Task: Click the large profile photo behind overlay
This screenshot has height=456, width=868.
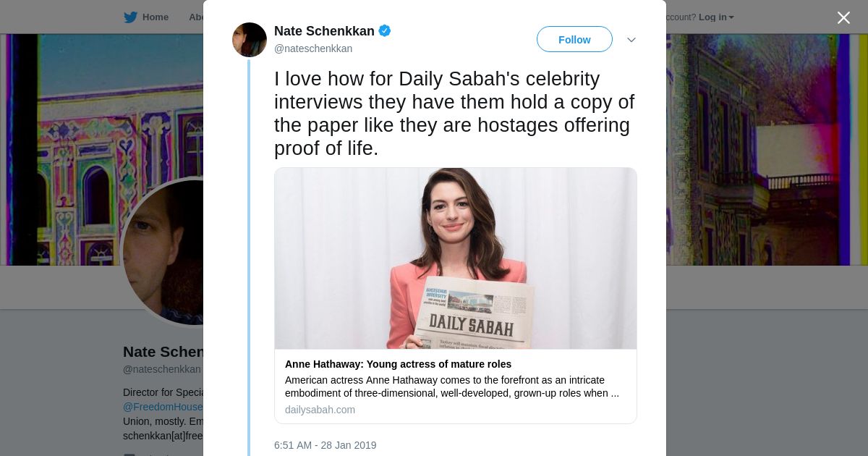Action: [x=163, y=253]
